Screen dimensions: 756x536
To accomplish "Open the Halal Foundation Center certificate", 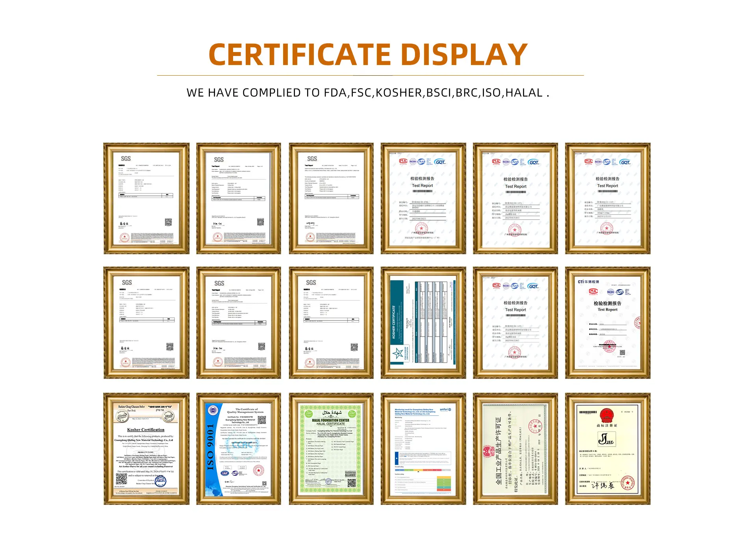I will pyautogui.click(x=331, y=449).
